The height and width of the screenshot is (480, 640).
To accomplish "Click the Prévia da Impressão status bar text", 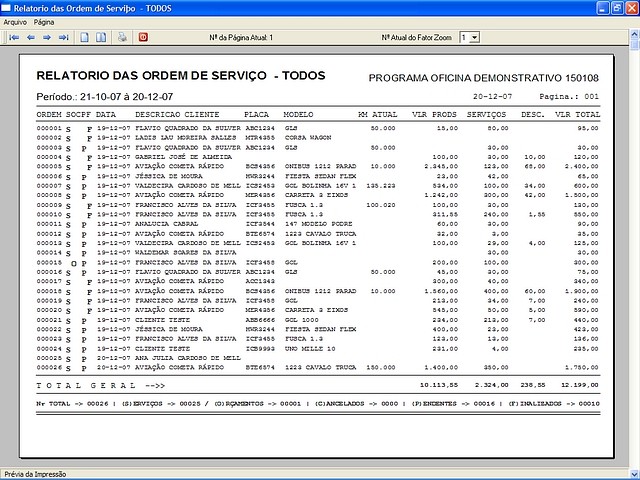I will pyautogui.click(x=35, y=474).
